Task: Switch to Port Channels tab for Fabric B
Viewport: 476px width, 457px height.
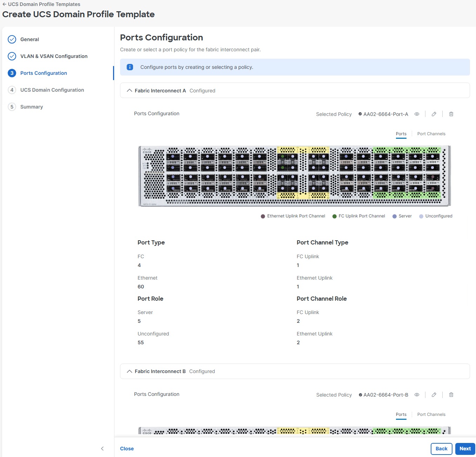Action: tap(431, 414)
